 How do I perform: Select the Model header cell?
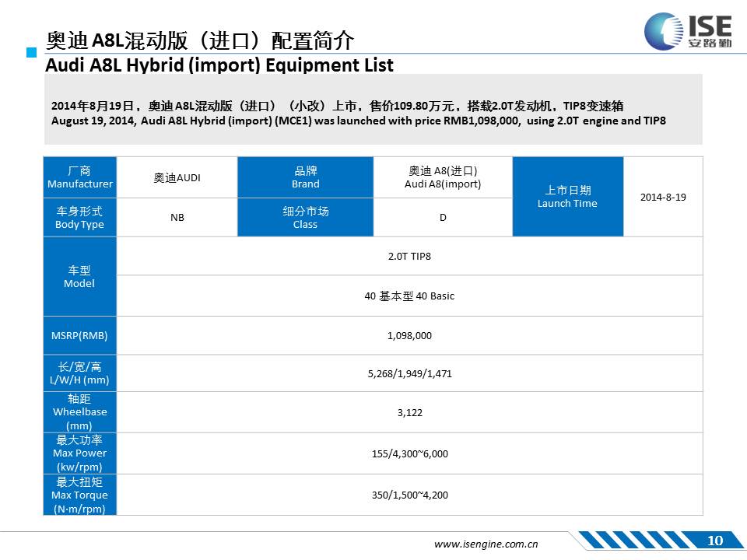(x=80, y=277)
